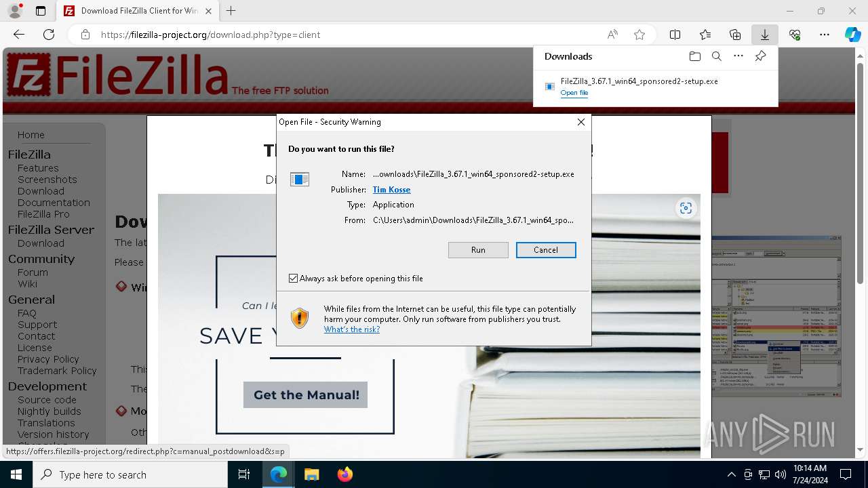Screen dimensions: 868x488
Task: Open Features page in sidebar
Action: coord(38,168)
